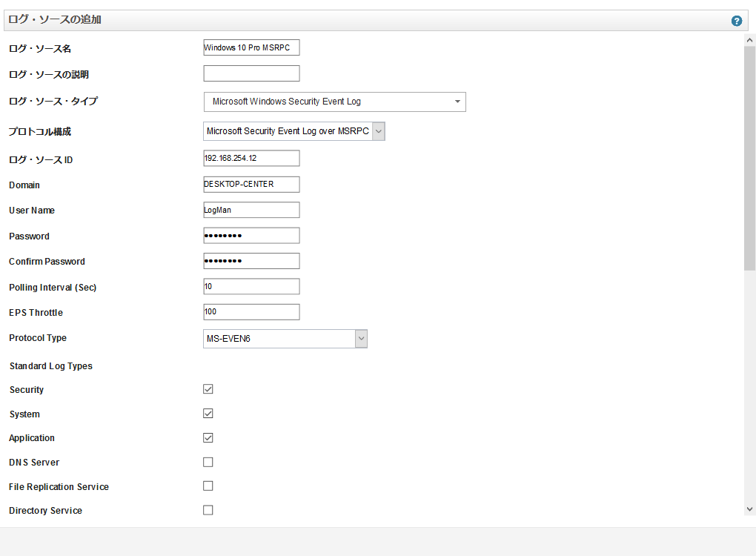Image resolution: width=756 pixels, height=556 pixels.
Task: Enable the File Replication Service checkbox
Action: 208,486
